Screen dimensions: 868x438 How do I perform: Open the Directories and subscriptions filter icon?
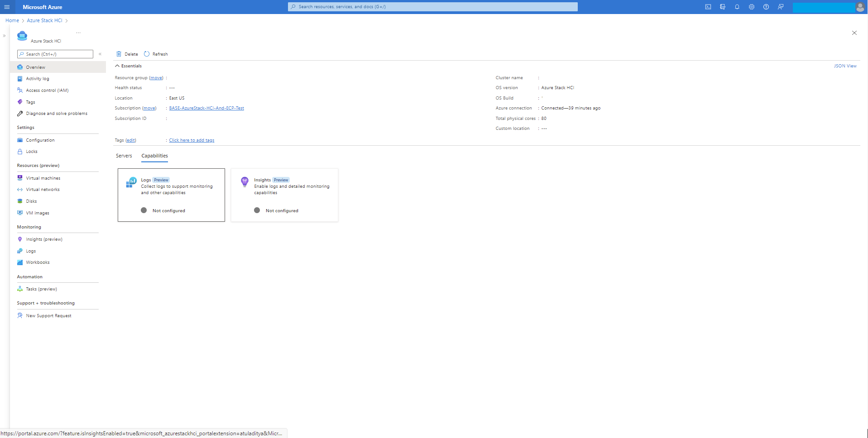(x=723, y=7)
